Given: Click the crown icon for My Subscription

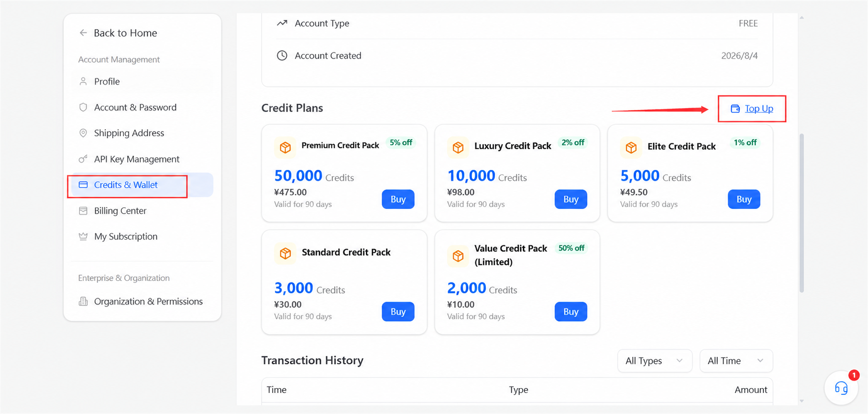Looking at the screenshot, I should pos(83,236).
